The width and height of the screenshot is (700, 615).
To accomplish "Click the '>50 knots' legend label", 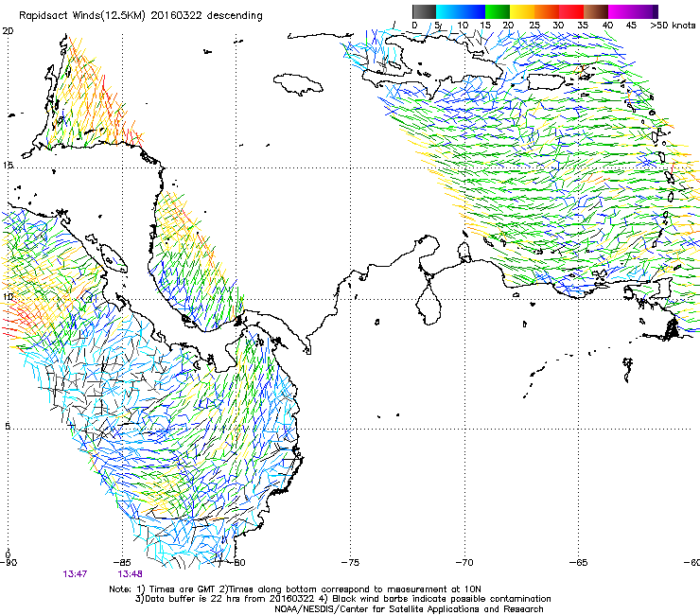I will coord(673,26).
